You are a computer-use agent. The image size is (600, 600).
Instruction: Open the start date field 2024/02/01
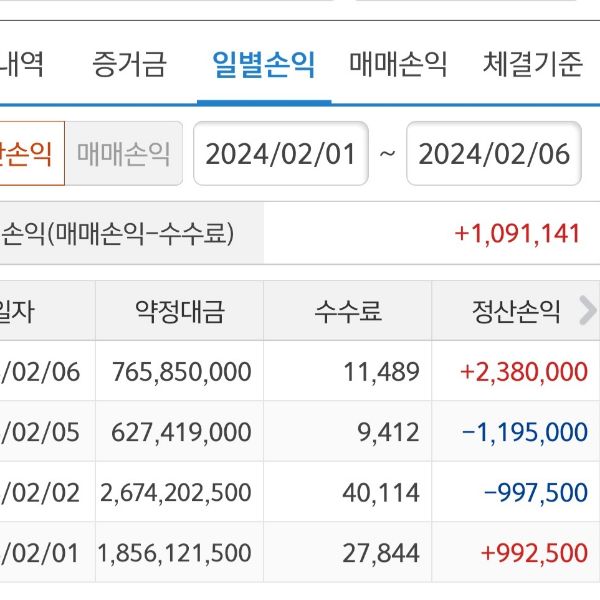pyautogui.click(x=281, y=154)
